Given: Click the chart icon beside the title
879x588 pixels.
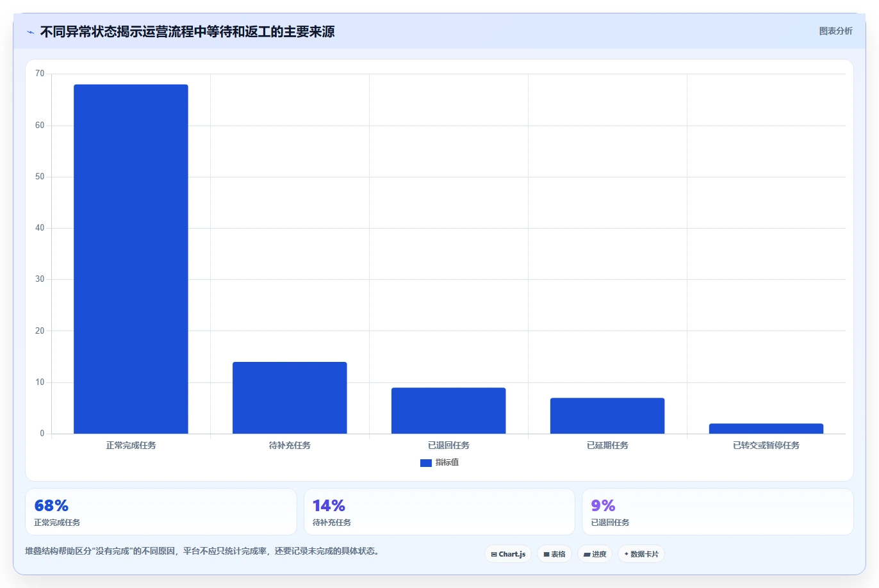Looking at the screenshot, I should click(x=31, y=32).
